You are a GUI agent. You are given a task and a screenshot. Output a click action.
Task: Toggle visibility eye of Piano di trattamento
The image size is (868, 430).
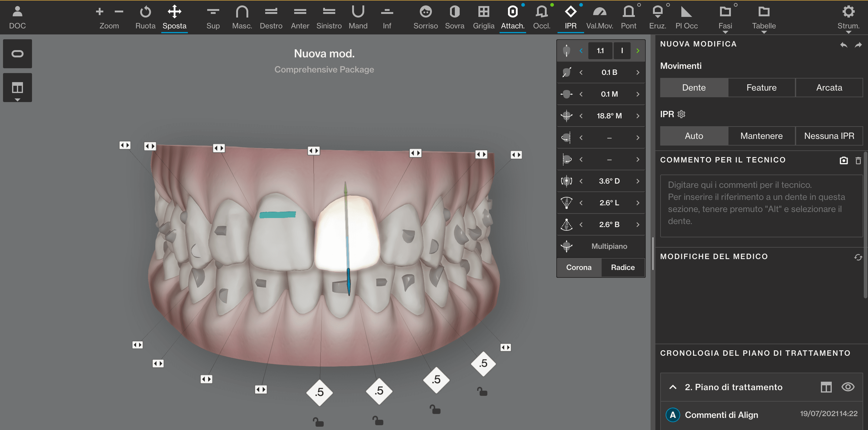(x=847, y=387)
